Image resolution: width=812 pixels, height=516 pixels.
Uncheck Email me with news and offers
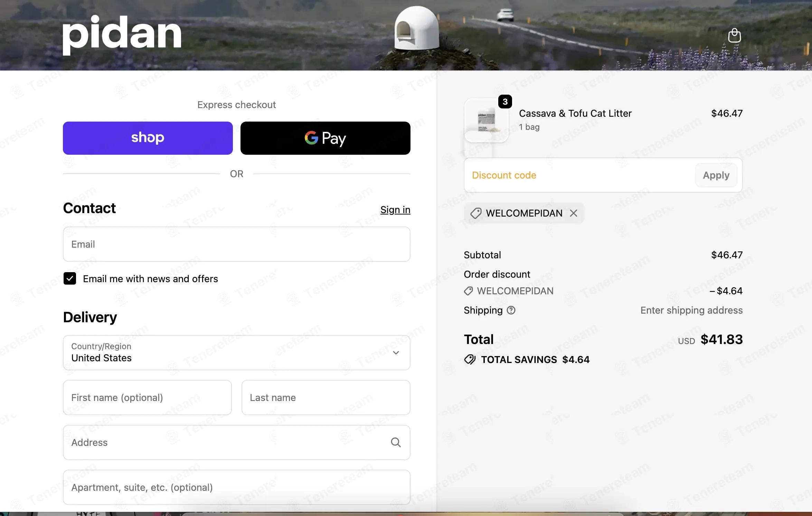[x=70, y=278]
